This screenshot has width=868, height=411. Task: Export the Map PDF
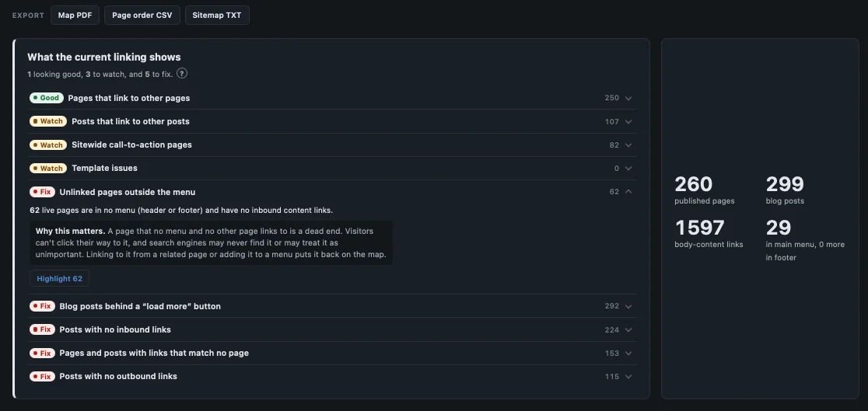point(75,16)
